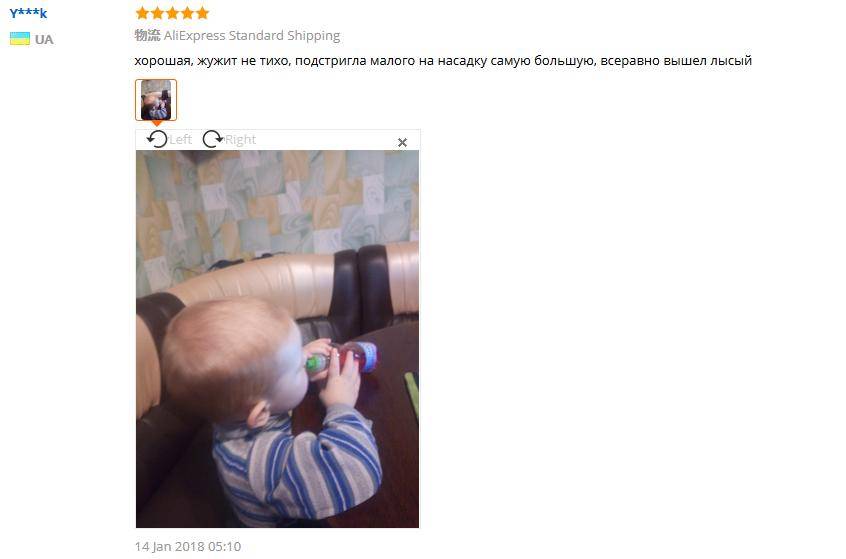
Task: Click the orange pointer triangle under the thumbnail
Action: [156, 124]
